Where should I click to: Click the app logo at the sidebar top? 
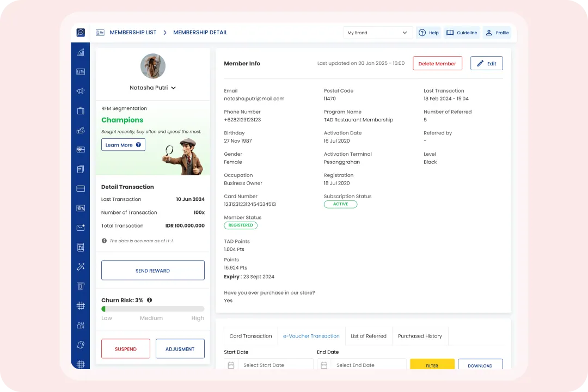pyautogui.click(x=81, y=33)
